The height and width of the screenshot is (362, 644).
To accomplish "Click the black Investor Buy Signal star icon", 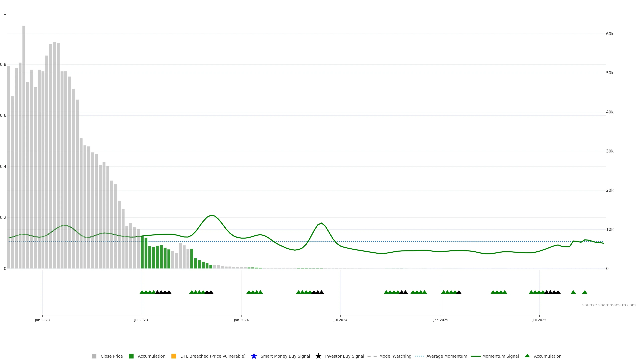I will (x=318, y=356).
